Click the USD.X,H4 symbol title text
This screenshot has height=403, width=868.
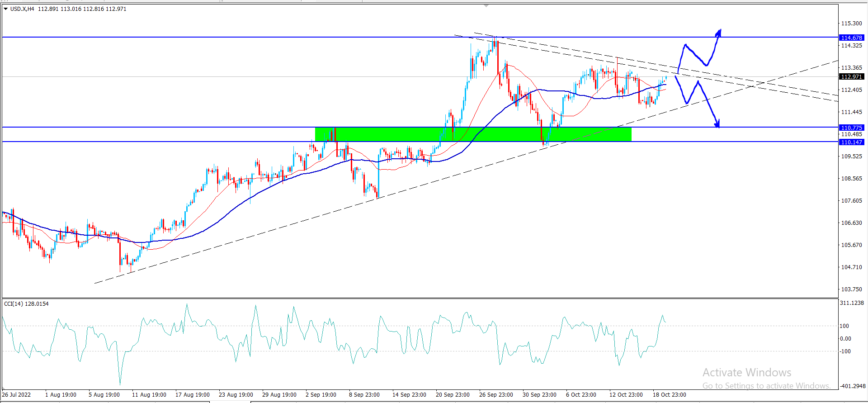click(22, 9)
